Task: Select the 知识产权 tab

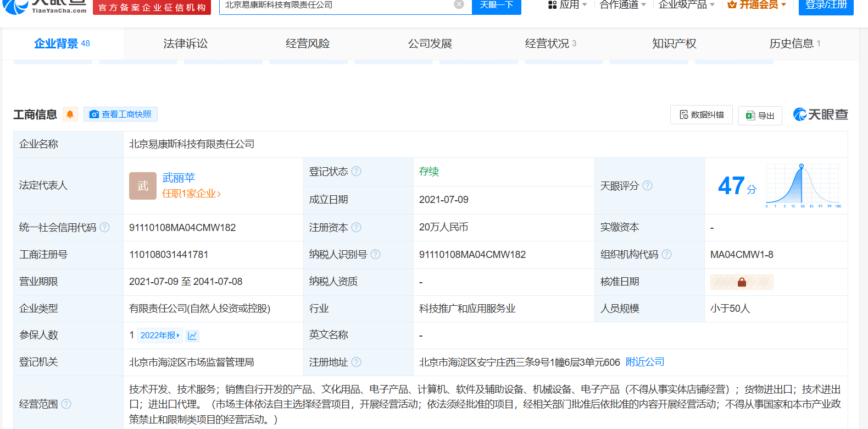Action: tap(674, 43)
